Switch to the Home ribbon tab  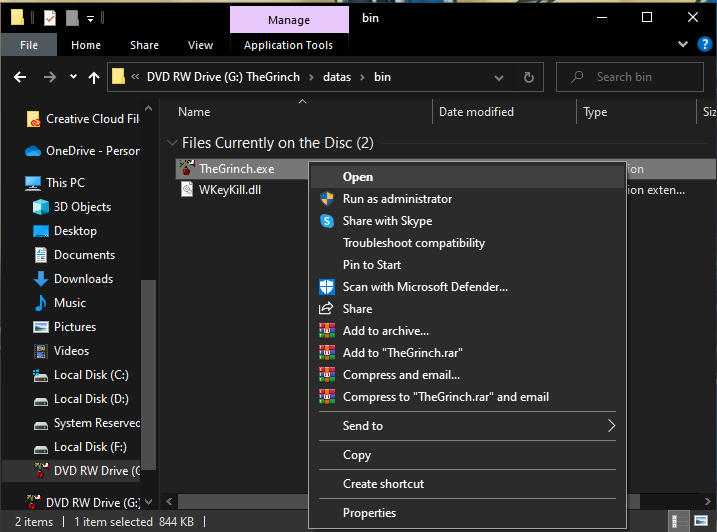tap(86, 45)
